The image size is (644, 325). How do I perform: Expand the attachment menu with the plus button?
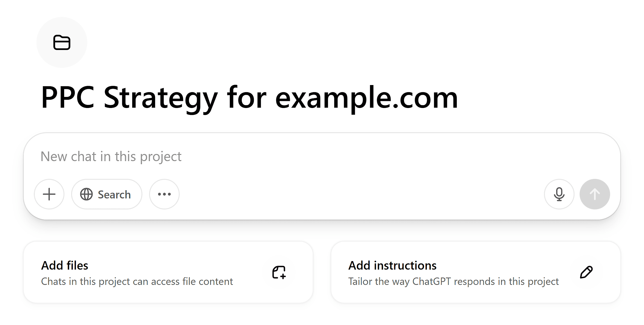coord(49,194)
